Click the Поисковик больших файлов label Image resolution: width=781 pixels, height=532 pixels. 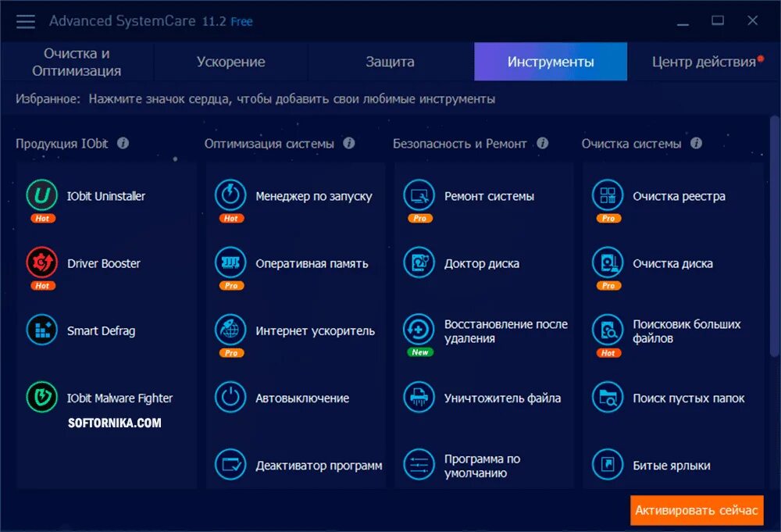tap(686, 331)
